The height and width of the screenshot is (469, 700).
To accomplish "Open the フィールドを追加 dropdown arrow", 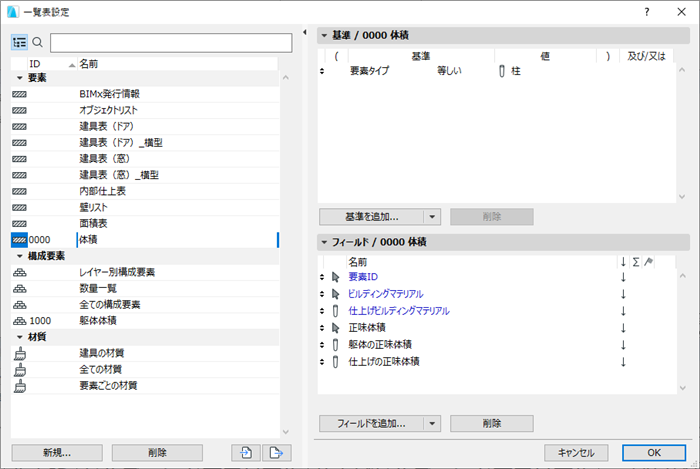I will click(432, 423).
